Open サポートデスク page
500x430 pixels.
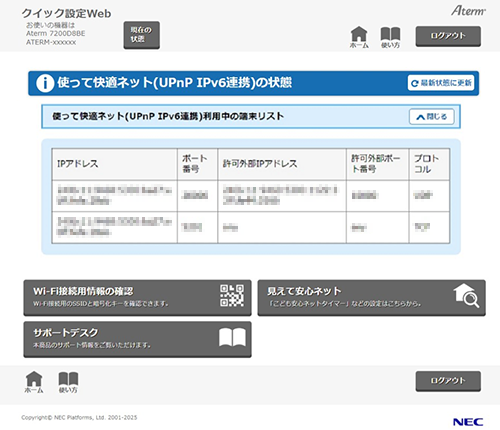click(137, 339)
